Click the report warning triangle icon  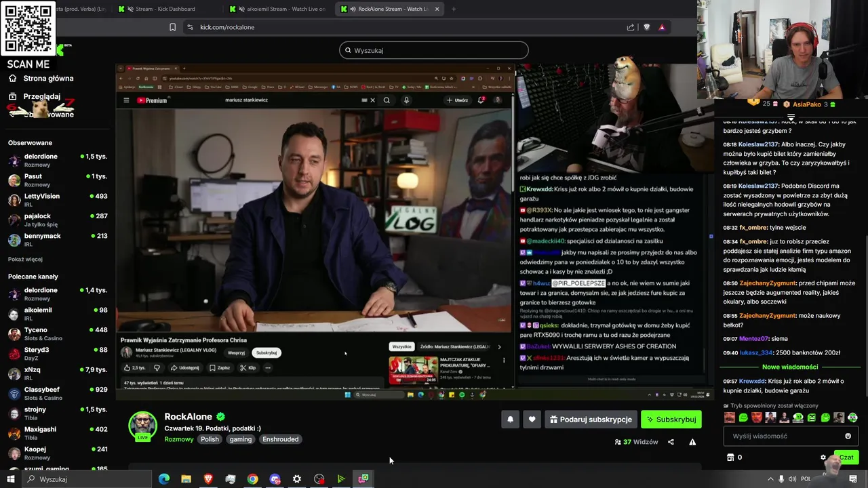692,442
